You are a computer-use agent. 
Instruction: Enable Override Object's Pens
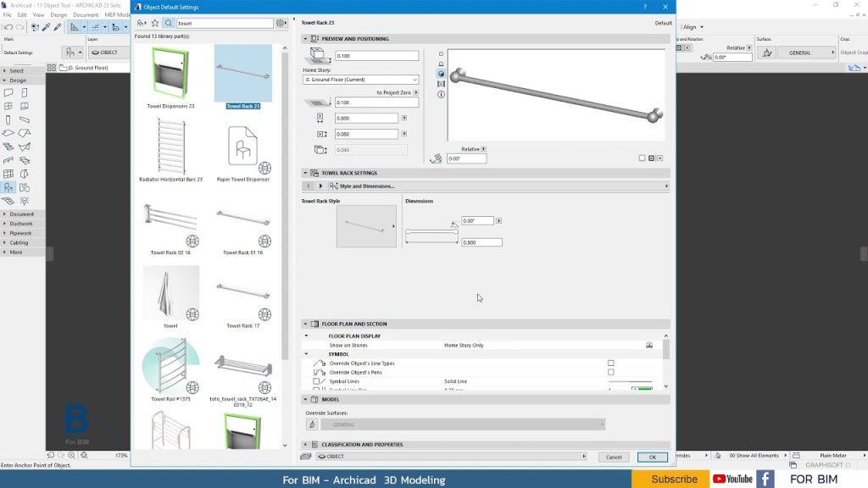(611, 372)
